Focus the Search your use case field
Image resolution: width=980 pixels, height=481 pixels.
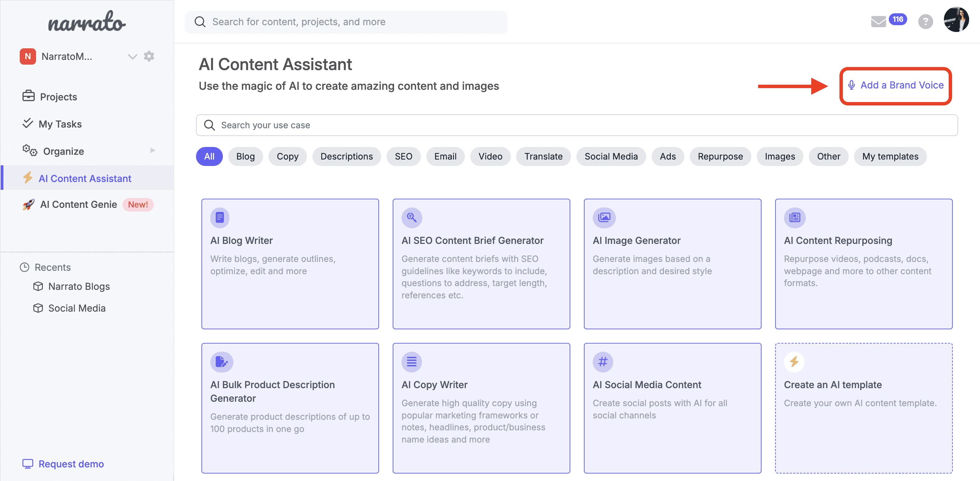[x=577, y=125]
